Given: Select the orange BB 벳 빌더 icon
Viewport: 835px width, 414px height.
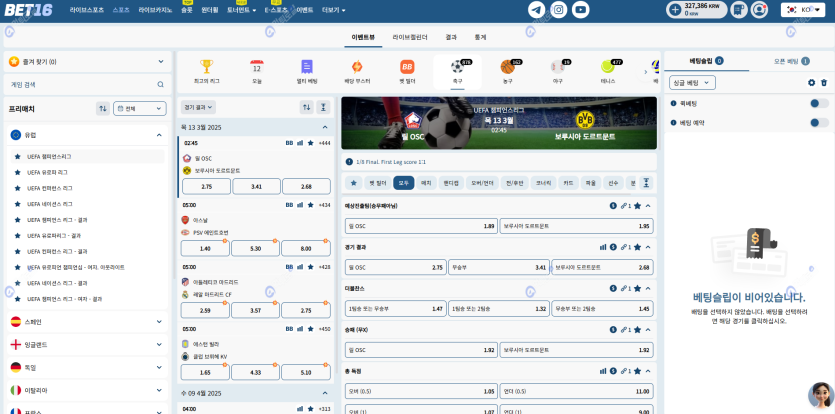Looking at the screenshot, I should tap(407, 67).
